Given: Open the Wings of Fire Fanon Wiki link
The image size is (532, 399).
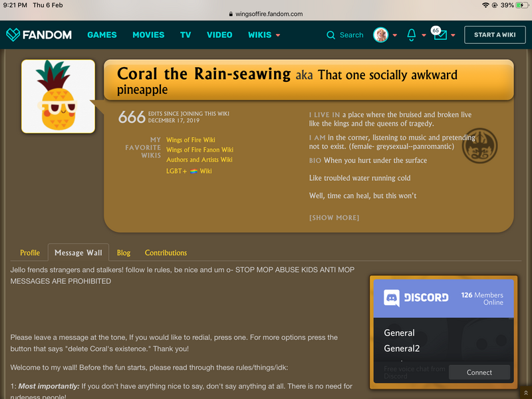Looking at the screenshot, I should (x=199, y=150).
